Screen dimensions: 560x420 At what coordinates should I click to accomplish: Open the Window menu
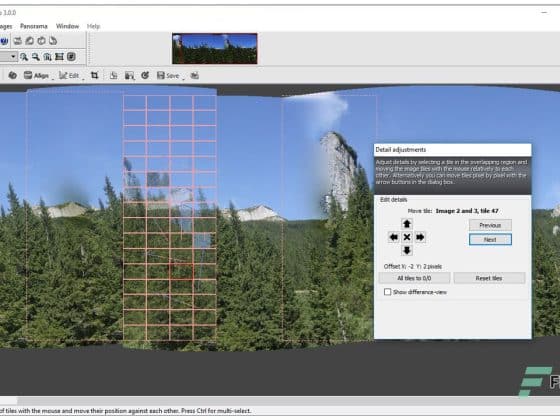click(67, 26)
